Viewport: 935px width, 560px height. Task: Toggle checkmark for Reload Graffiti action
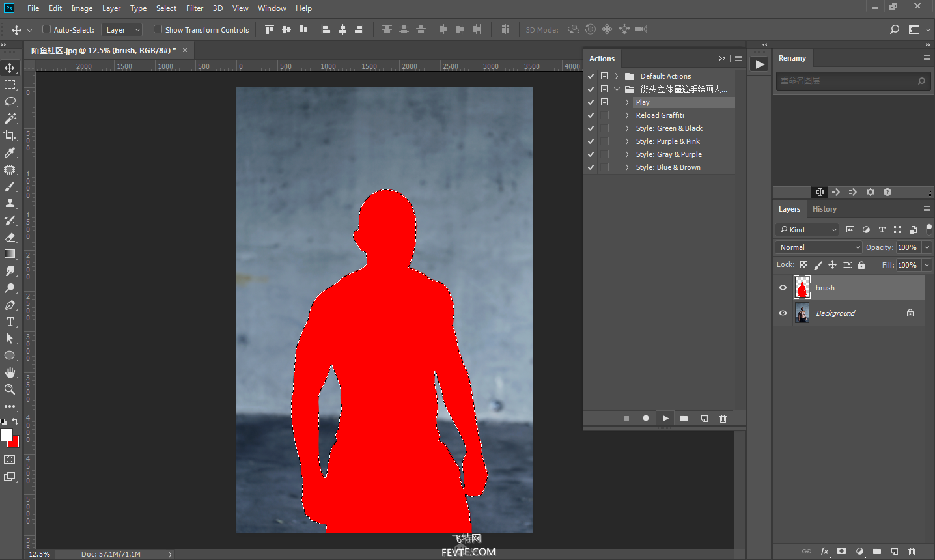pos(591,115)
